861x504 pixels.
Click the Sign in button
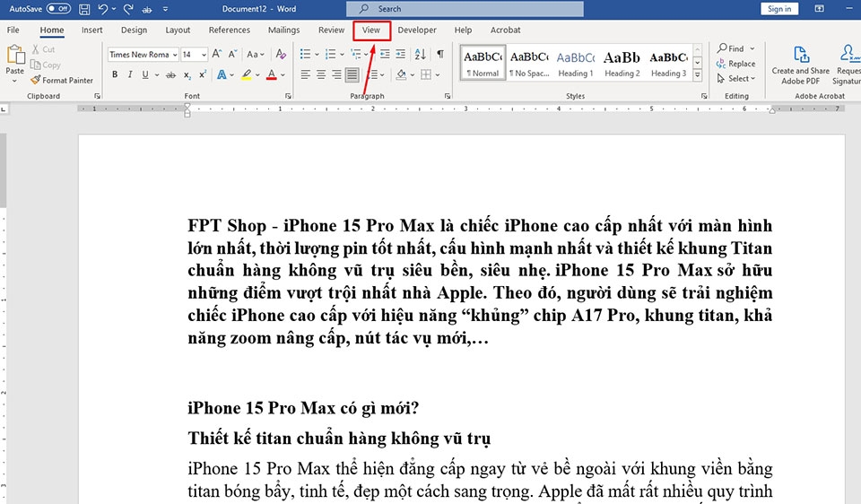tap(779, 9)
